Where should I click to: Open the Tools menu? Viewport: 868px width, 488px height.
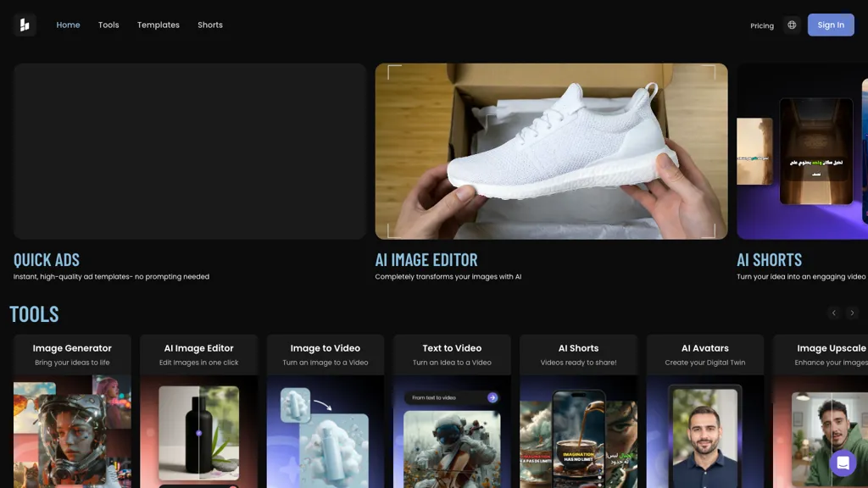tap(108, 25)
